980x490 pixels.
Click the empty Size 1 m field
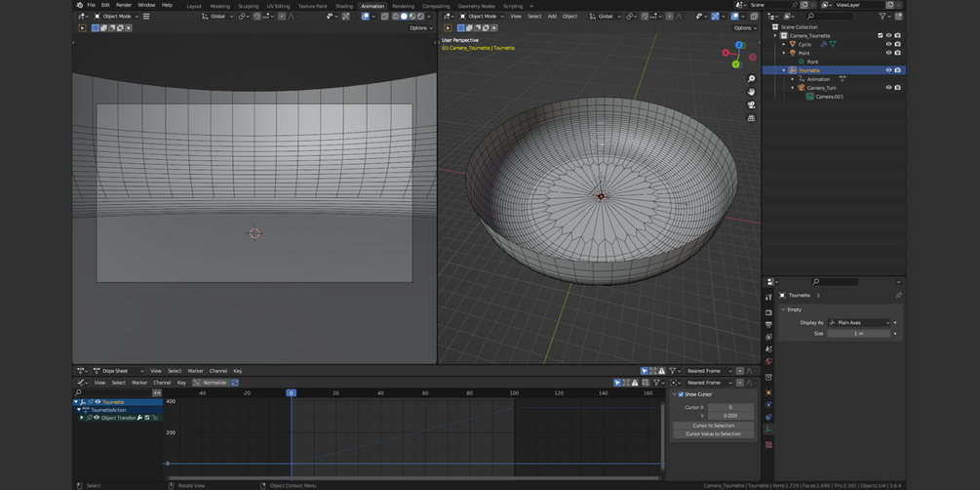(858, 334)
